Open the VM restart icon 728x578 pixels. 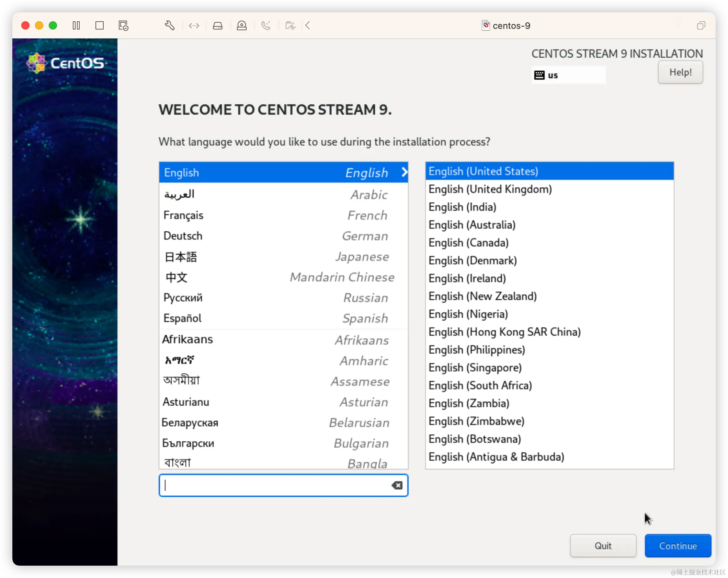tap(124, 25)
